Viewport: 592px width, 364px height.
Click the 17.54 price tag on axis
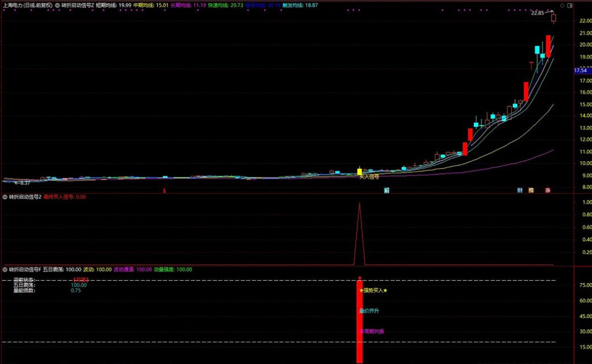coord(582,70)
